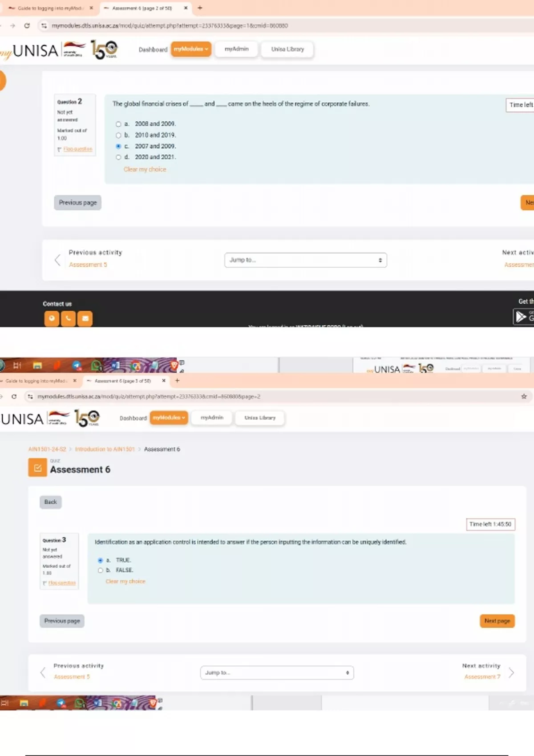This screenshot has width=534, height=756.
Task: Open Unisa Library in the upper window navbar
Action: point(287,49)
